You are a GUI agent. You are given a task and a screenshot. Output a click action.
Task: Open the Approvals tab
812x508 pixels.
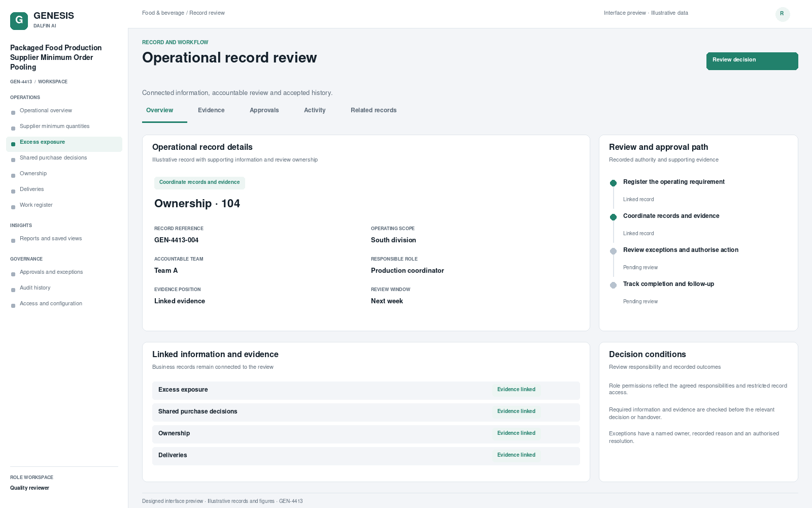pyautogui.click(x=264, y=110)
